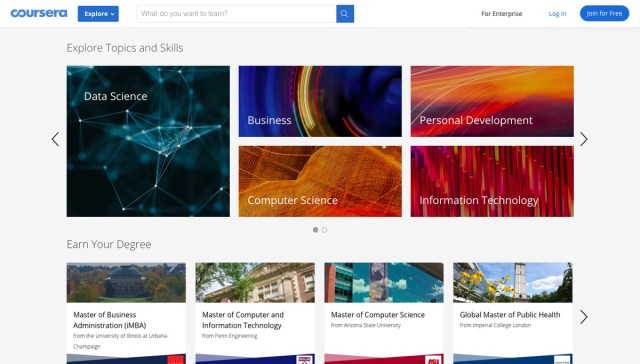The height and width of the screenshot is (364, 640).
Task: Click the topics carousel previous arrow
Action: [x=56, y=139]
